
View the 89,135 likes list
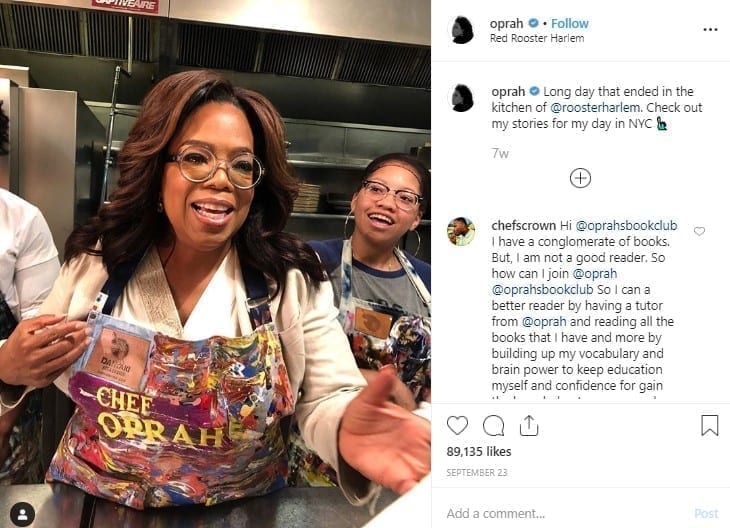coord(479,452)
